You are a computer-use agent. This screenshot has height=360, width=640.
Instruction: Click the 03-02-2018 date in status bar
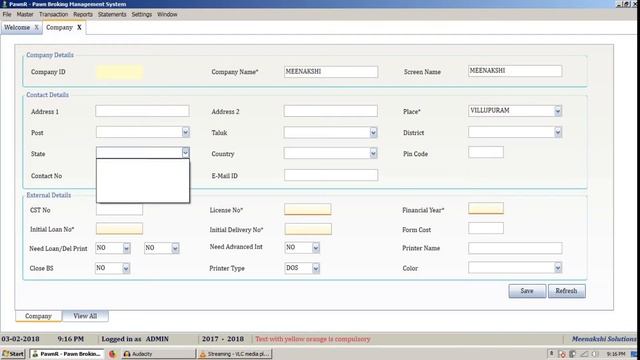(20, 339)
